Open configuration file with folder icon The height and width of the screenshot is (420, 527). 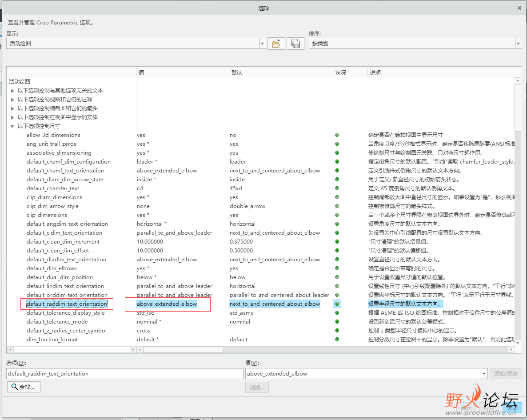point(276,44)
